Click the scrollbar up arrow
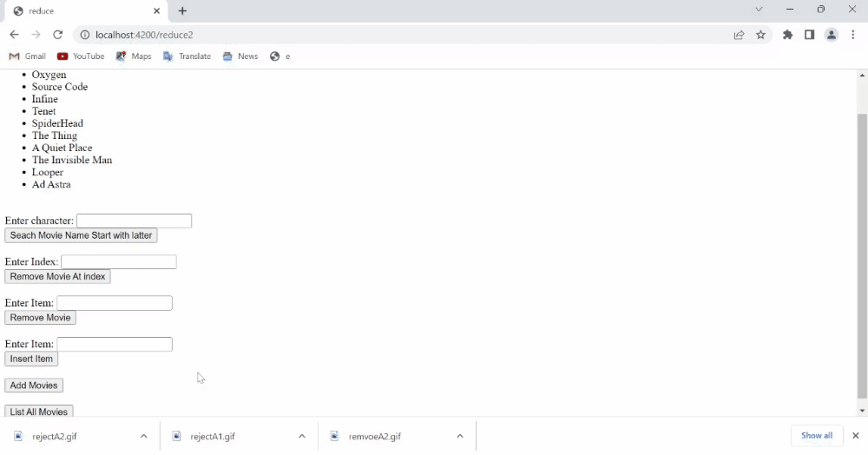 pyautogui.click(x=862, y=76)
